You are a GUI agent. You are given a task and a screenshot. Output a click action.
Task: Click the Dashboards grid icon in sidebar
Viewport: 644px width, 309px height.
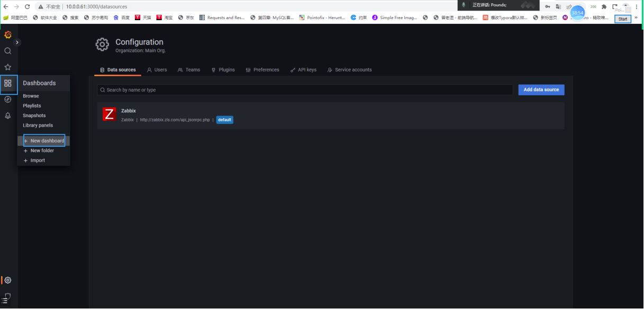[8, 83]
